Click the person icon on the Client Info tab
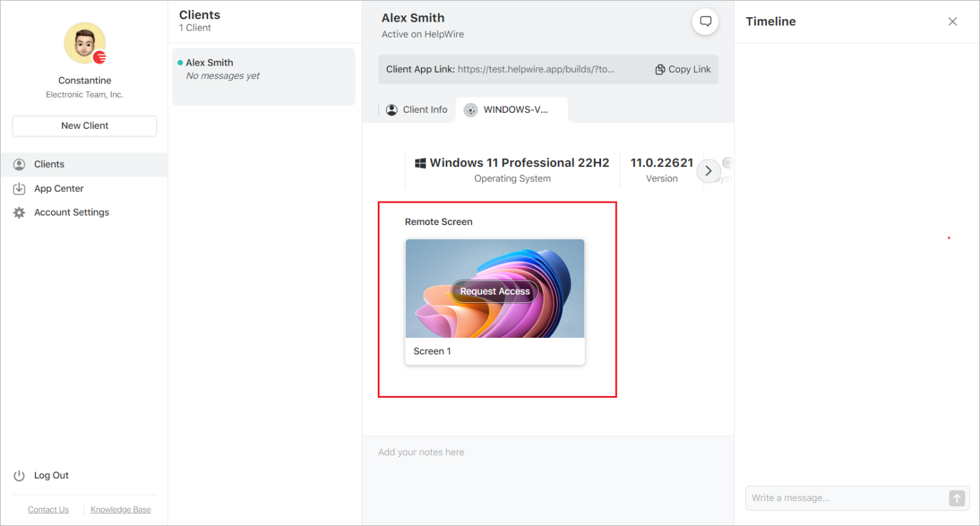 391,109
